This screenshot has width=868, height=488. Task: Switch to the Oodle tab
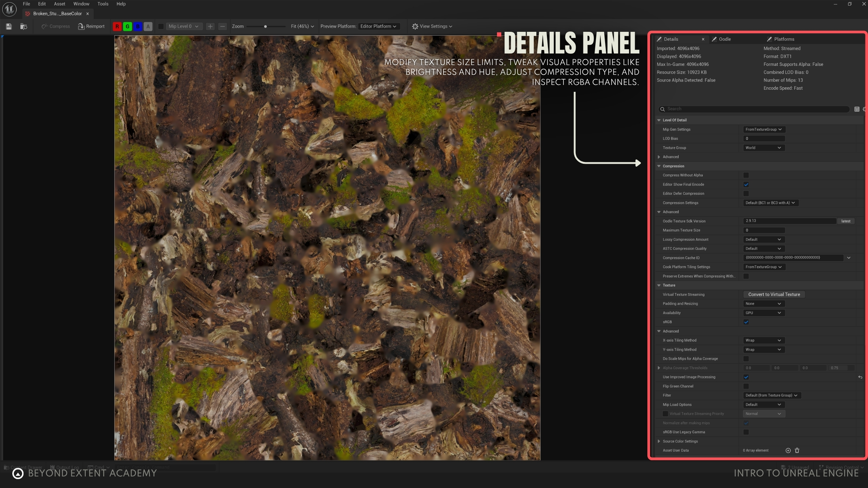pyautogui.click(x=724, y=39)
